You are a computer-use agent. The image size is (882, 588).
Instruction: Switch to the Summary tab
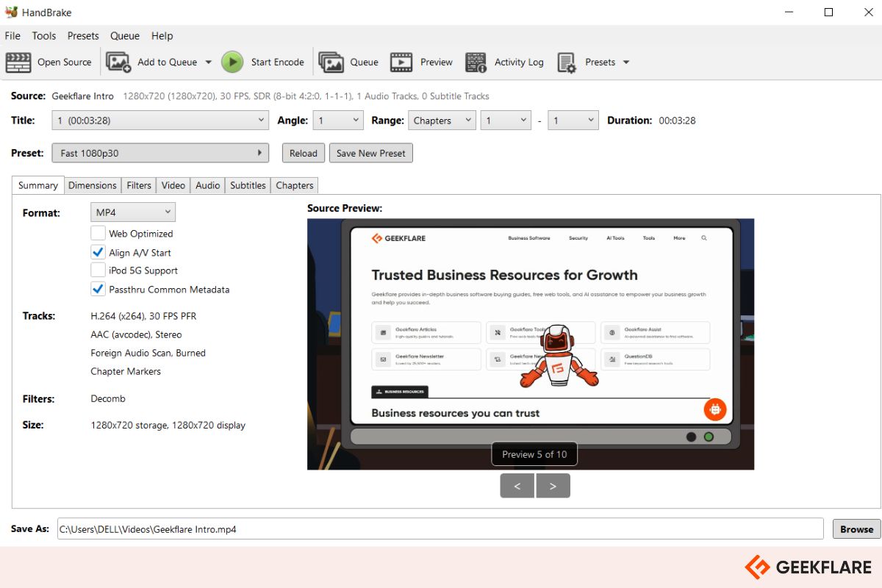38,185
